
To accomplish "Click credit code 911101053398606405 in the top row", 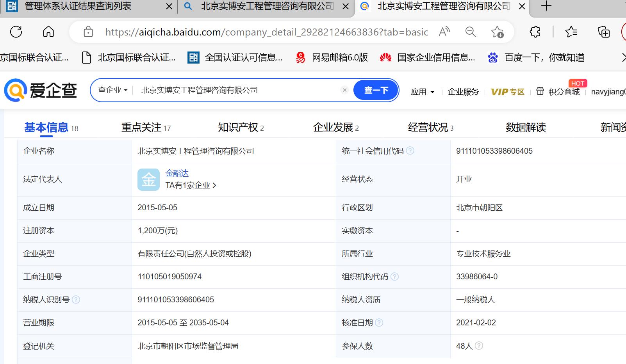I will [x=494, y=151].
